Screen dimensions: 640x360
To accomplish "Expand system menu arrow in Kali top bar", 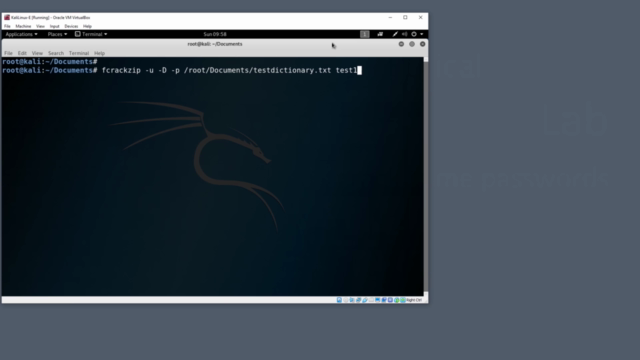I will tap(422, 34).
